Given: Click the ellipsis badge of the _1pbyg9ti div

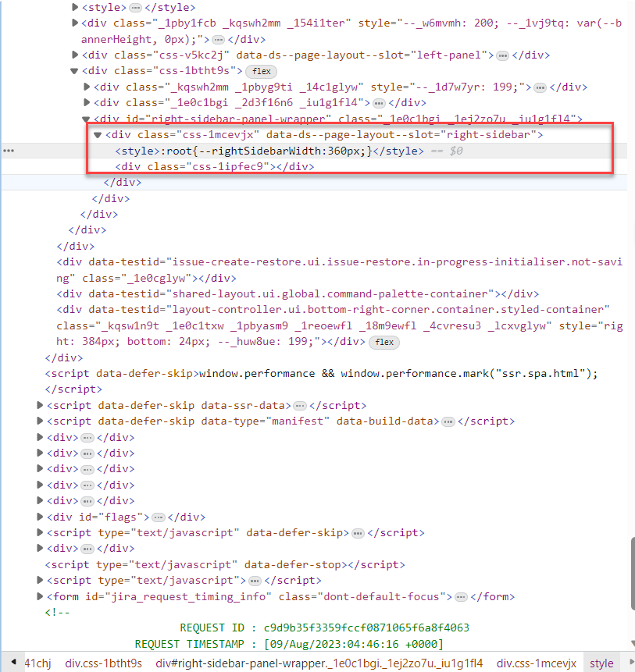Looking at the screenshot, I should 540,88.
